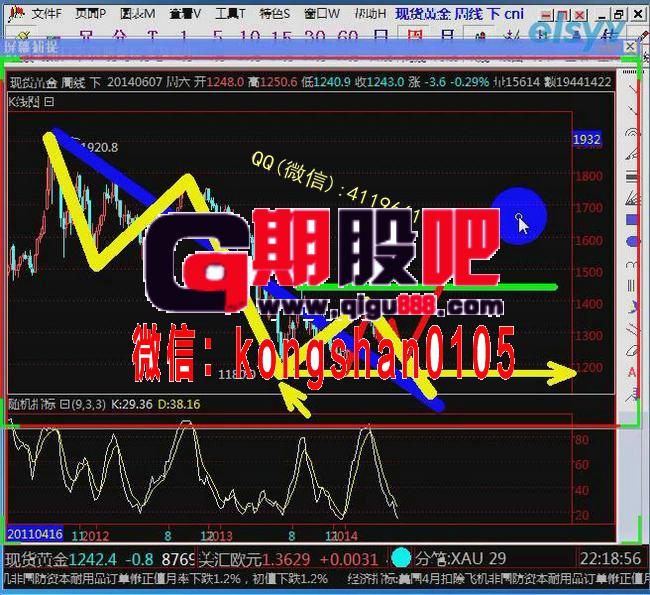This screenshot has width=650, height=595.
Task: Switch to the 60-minute period
Action: pos(347,35)
